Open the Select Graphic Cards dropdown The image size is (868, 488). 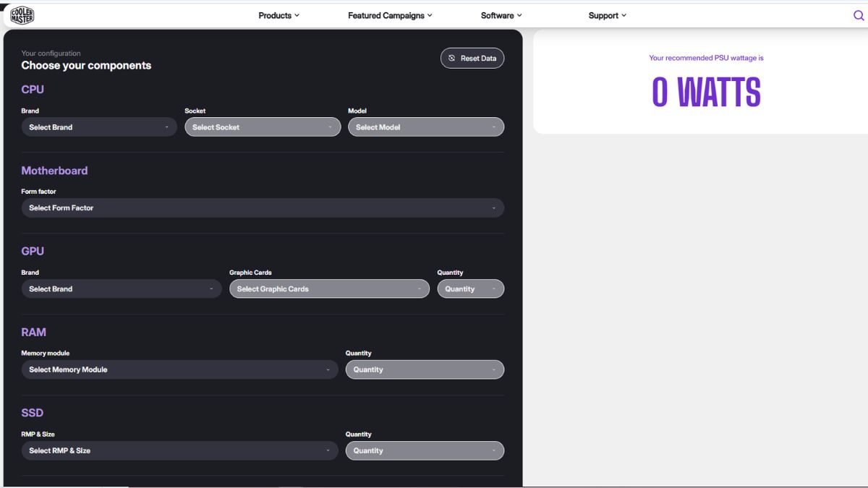click(329, 289)
